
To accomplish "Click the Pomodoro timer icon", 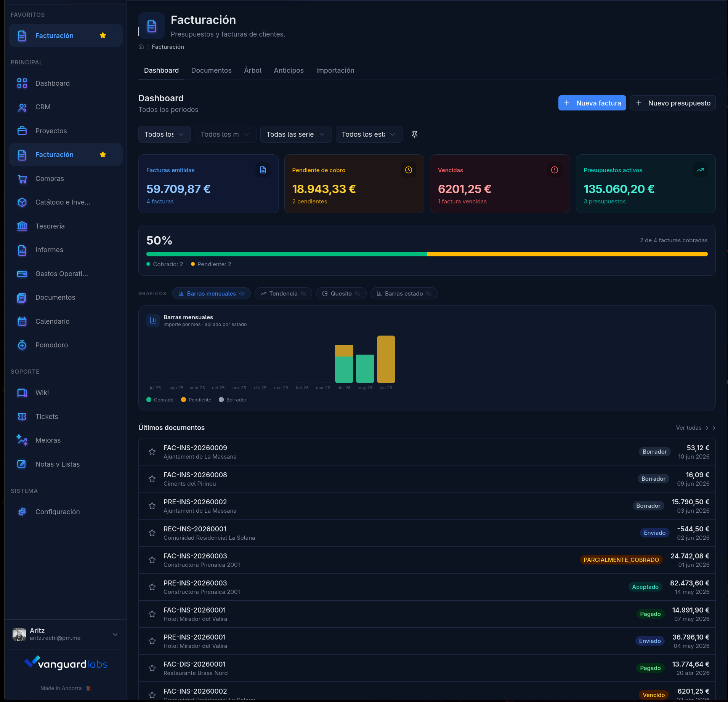I will pos(22,345).
